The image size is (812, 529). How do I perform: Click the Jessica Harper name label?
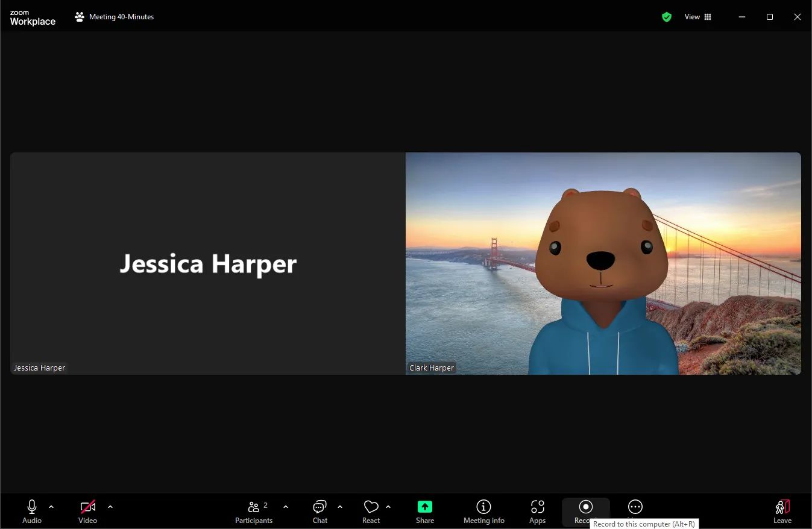(39, 368)
